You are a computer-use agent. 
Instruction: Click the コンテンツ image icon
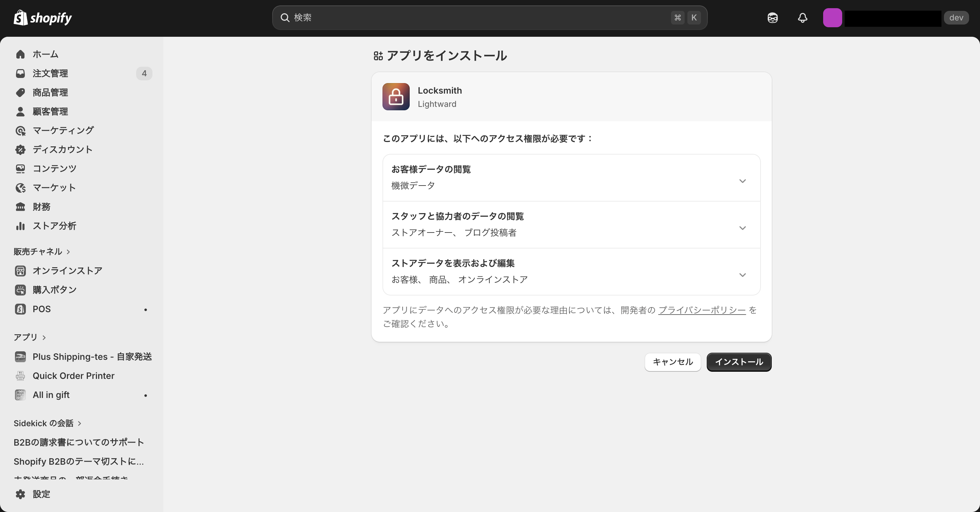click(20, 169)
